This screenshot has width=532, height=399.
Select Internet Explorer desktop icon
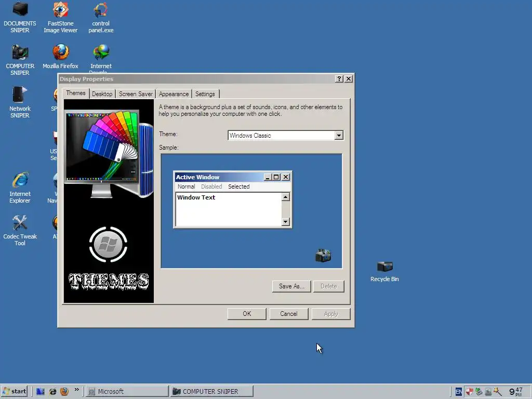[20, 187]
